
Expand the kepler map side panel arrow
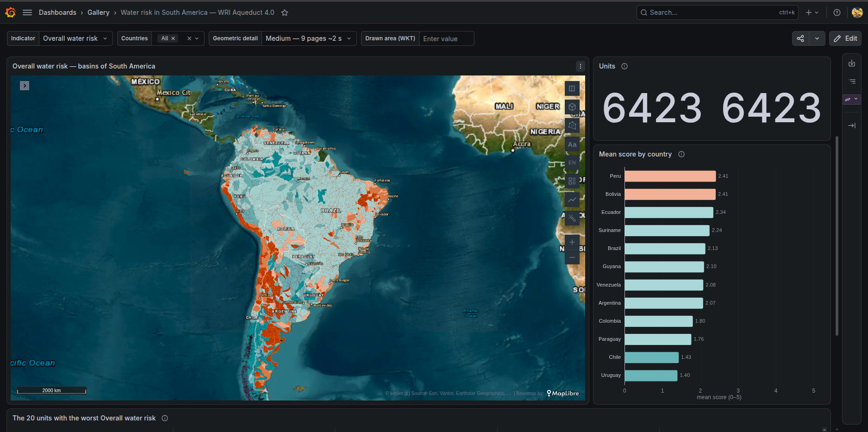pyautogui.click(x=25, y=86)
